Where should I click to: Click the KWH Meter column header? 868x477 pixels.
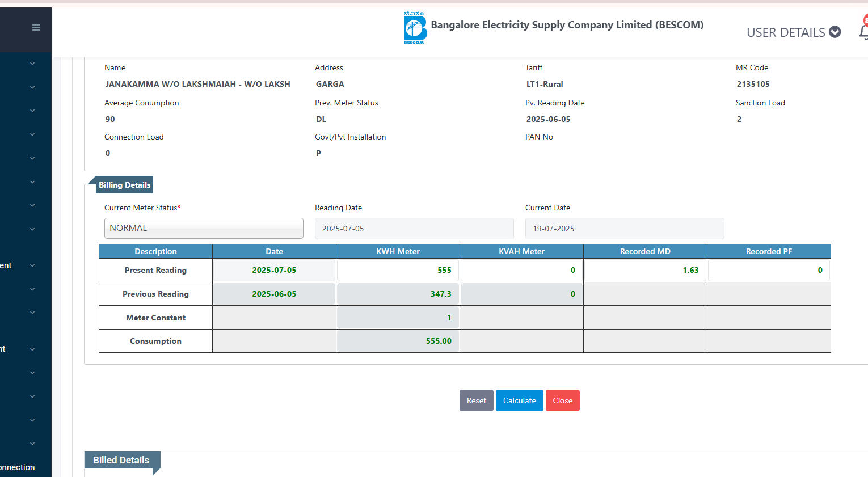point(398,251)
